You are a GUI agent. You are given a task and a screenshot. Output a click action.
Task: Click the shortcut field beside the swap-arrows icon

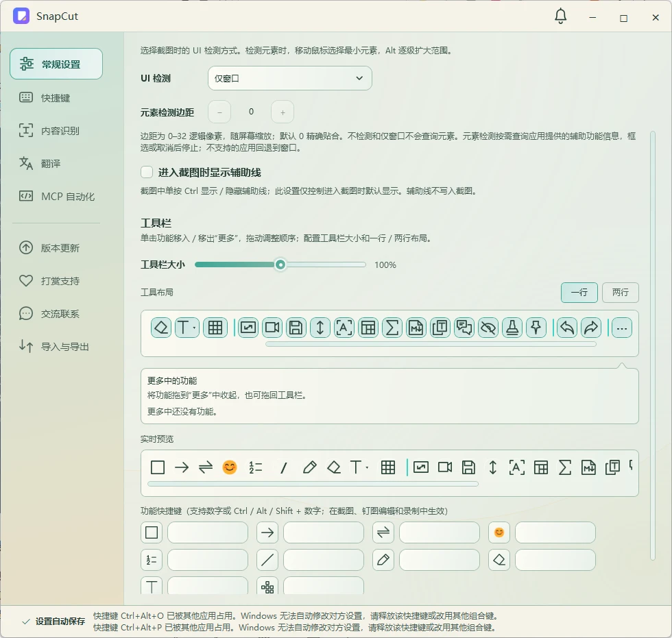coord(440,532)
